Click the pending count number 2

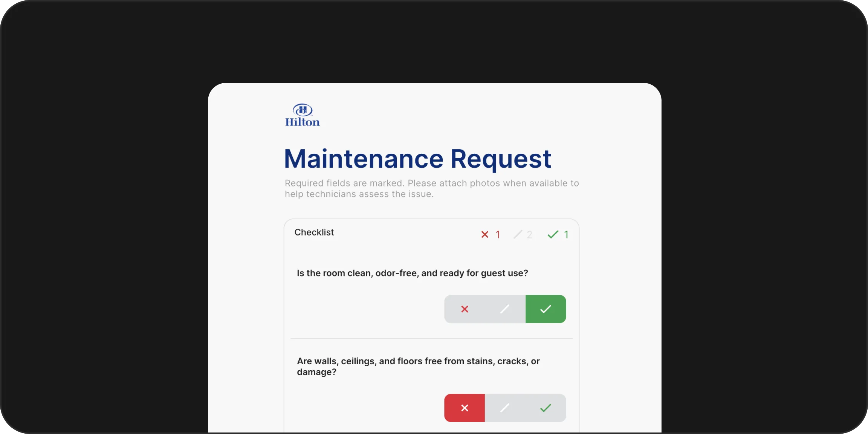click(530, 234)
